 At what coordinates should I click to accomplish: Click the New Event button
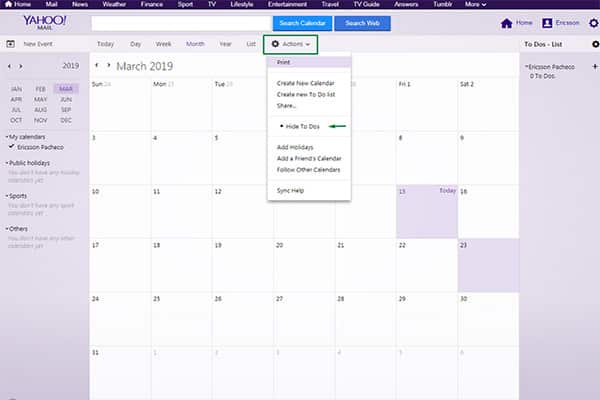[x=38, y=44]
